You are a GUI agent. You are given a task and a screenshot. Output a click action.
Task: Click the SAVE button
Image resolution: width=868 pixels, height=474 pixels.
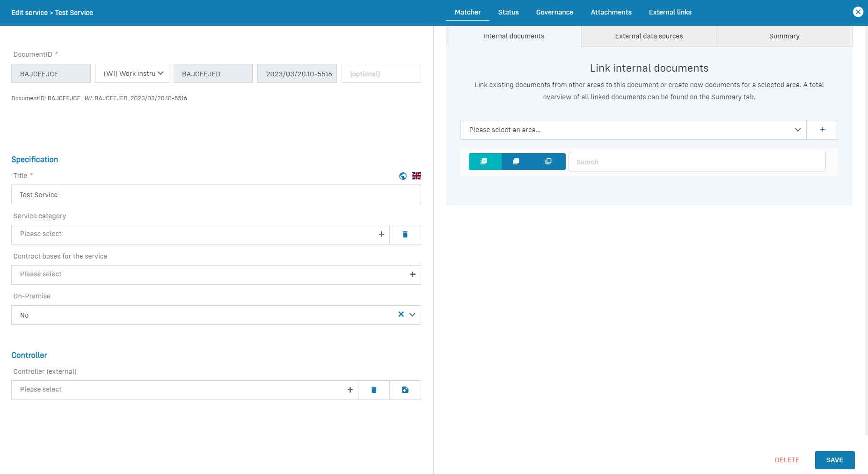pyautogui.click(x=834, y=460)
